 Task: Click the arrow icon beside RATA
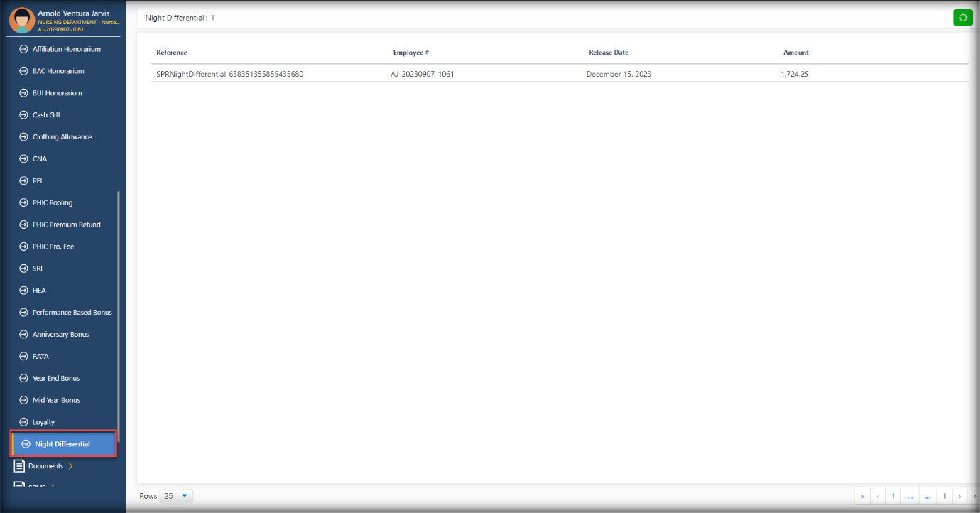(x=23, y=357)
